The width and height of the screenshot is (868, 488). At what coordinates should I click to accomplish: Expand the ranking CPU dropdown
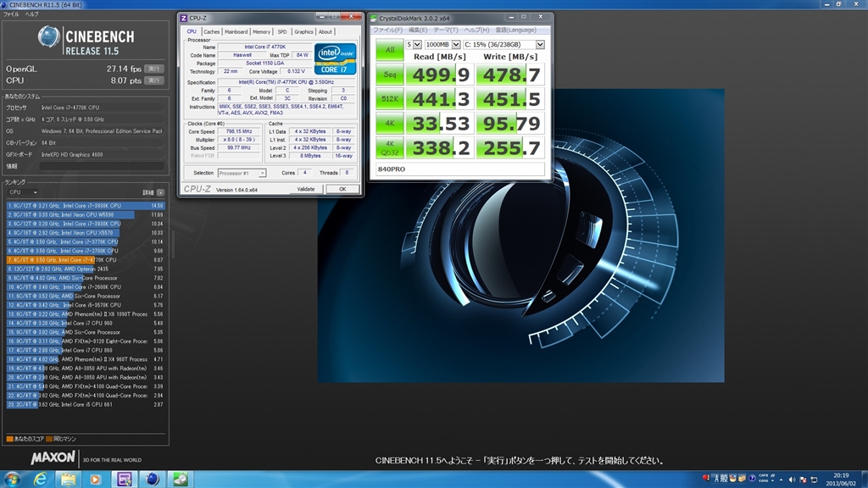tap(23, 192)
